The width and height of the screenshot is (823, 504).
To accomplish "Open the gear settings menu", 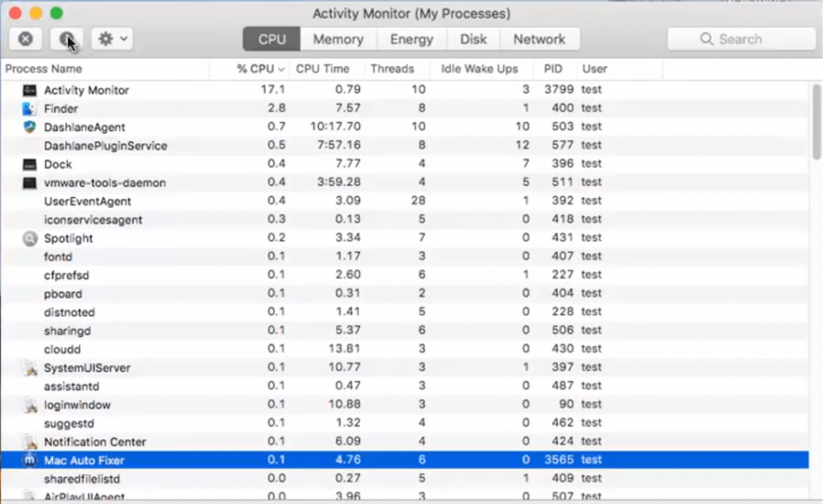I will [x=104, y=38].
